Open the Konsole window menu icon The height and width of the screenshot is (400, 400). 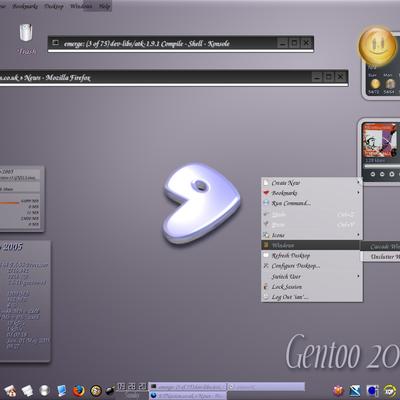point(56,43)
